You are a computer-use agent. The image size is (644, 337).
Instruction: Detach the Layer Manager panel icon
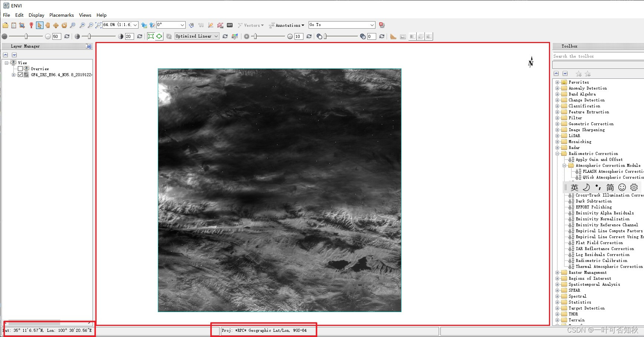click(x=88, y=46)
